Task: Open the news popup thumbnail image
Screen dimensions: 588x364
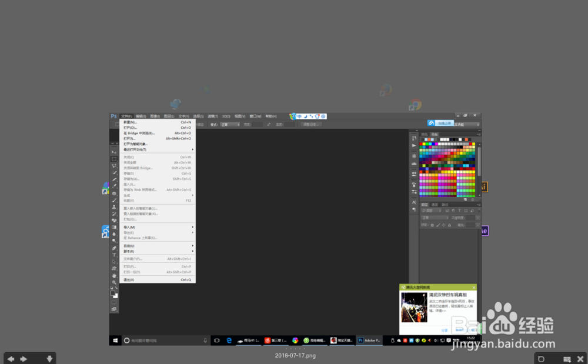Action: (x=414, y=308)
